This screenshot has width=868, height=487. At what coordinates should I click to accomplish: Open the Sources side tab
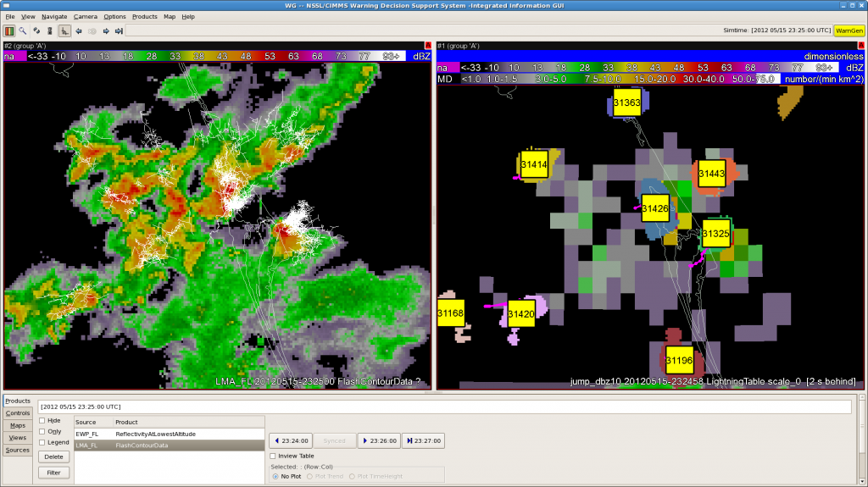pos(17,450)
